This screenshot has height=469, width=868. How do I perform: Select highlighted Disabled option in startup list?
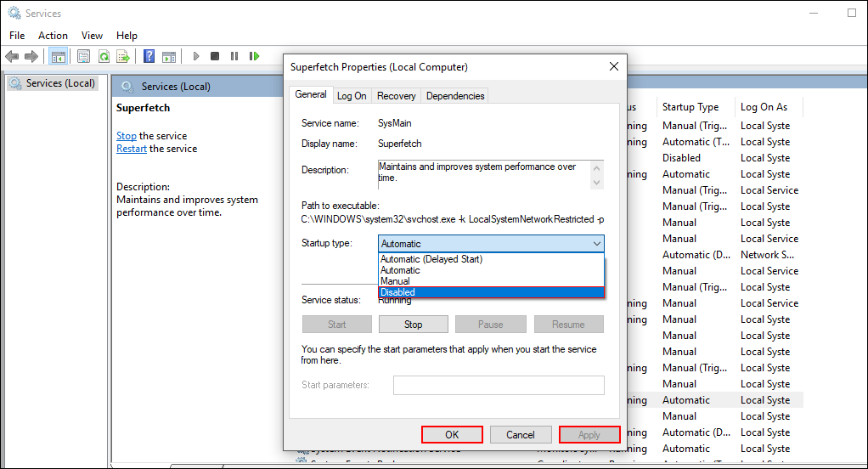pyautogui.click(x=491, y=292)
